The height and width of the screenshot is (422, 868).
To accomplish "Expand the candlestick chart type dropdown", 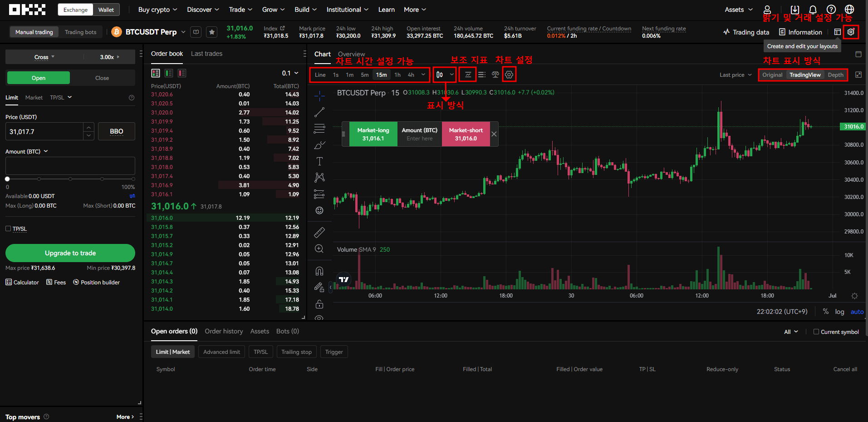I will (x=451, y=75).
